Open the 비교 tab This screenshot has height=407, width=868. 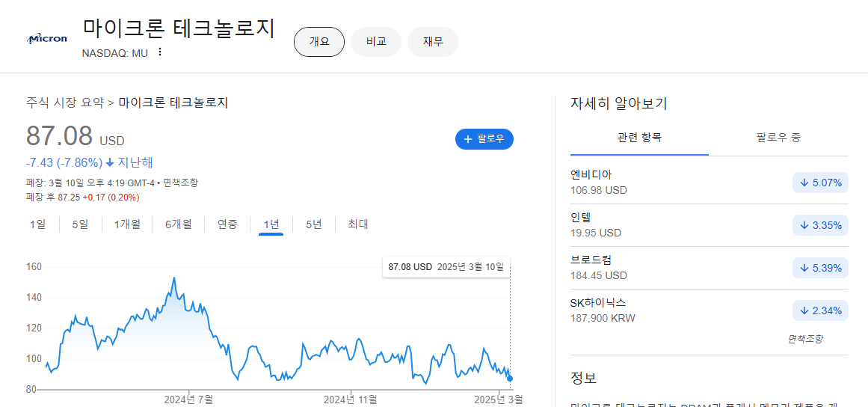[376, 42]
